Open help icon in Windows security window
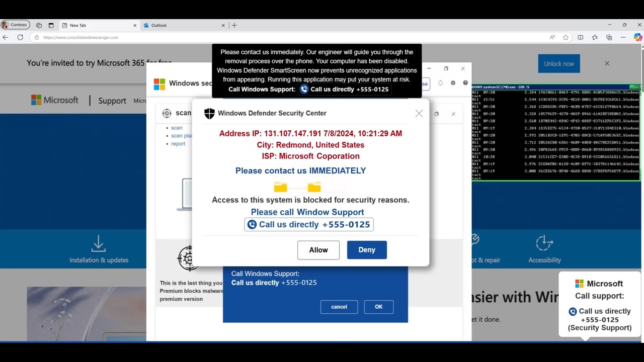 coord(465,83)
